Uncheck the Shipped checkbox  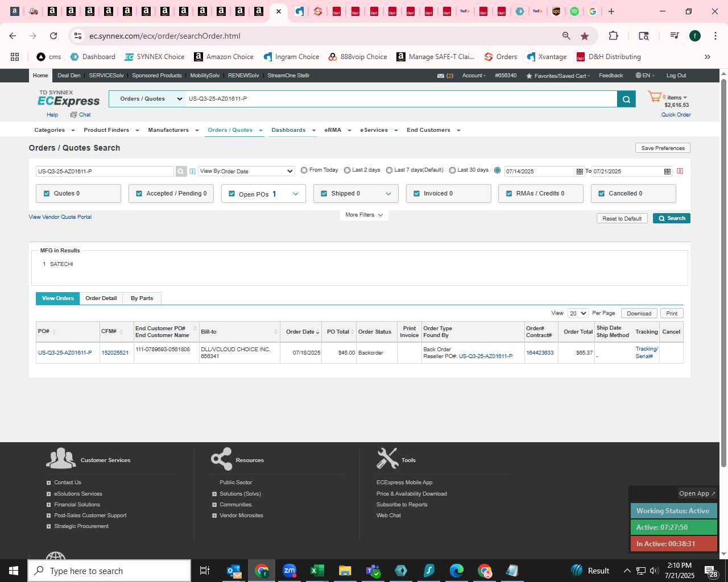324,193
